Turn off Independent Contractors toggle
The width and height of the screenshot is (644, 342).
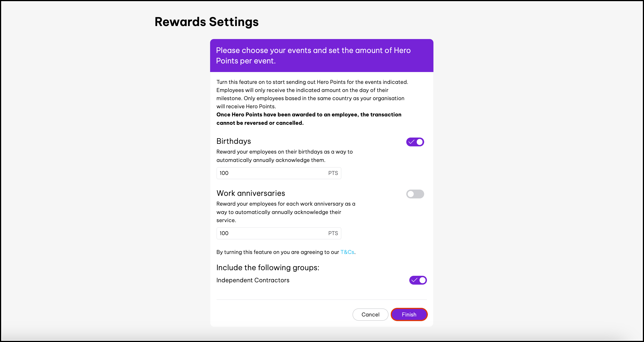pos(418,280)
